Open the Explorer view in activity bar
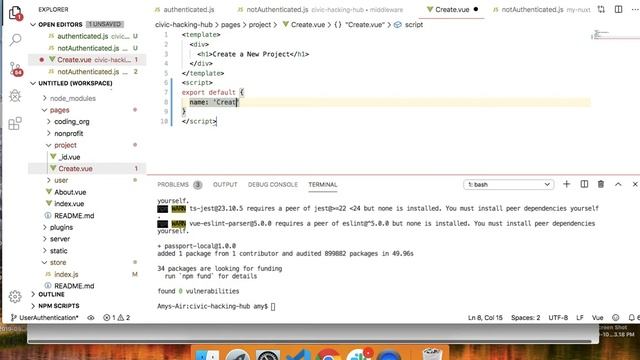 pyautogui.click(x=15, y=13)
